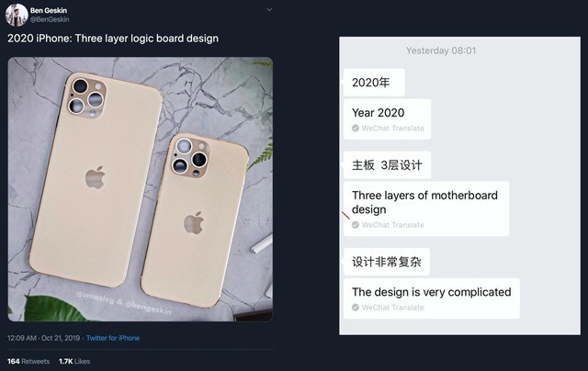The image size is (588, 371).
Task: Follow the Twitter for iPhone link
Action: (x=113, y=338)
